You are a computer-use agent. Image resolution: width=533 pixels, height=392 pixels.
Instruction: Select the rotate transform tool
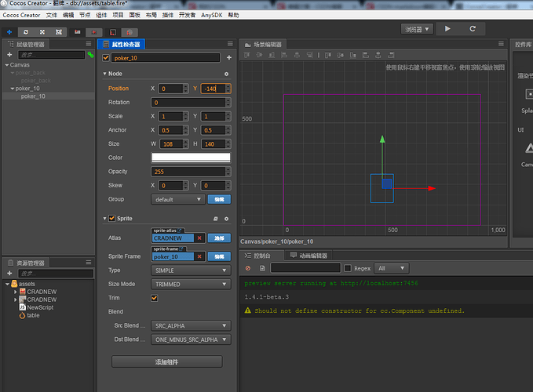(24, 31)
